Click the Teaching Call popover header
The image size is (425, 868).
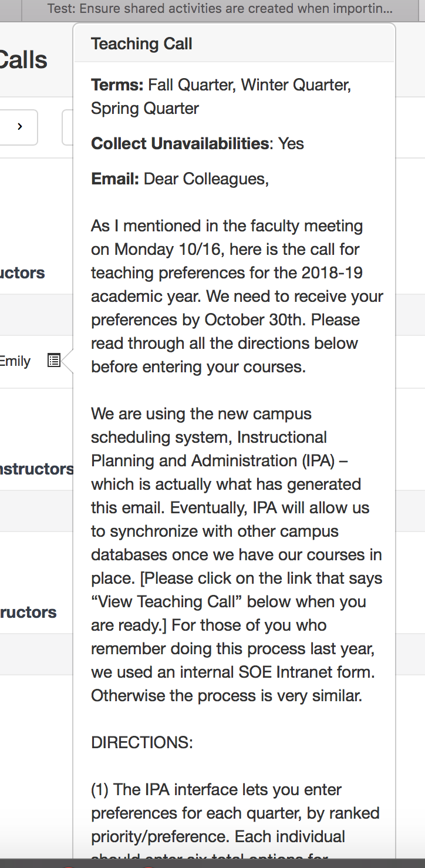pos(235,43)
